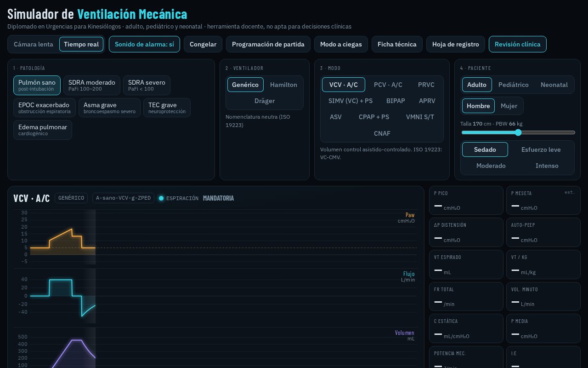Switch to APRV mode
This screenshot has height=368, width=588.
[x=427, y=101]
